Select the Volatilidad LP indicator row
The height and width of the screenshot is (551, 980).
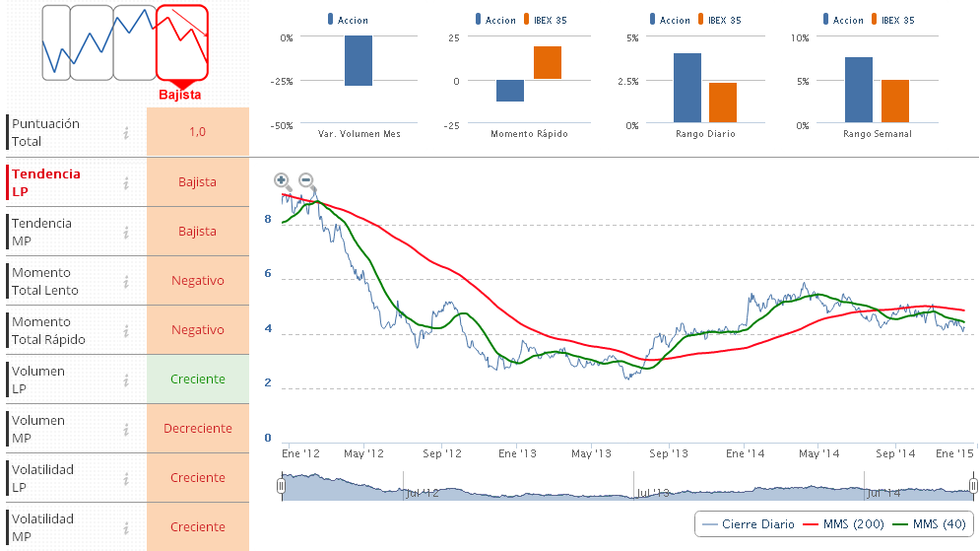tap(127, 479)
